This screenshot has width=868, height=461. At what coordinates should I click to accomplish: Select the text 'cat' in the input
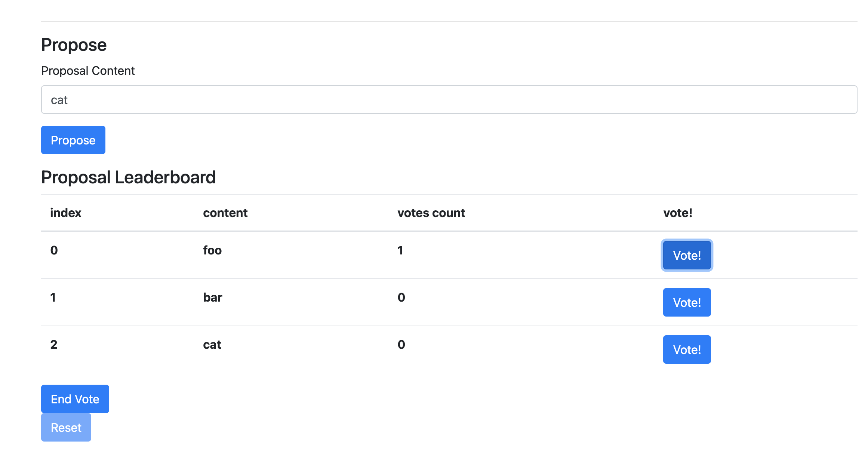pyautogui.click(x=59, y=100)
